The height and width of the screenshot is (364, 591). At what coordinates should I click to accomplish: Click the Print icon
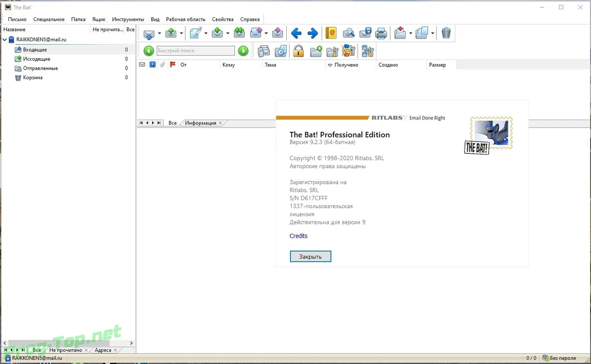pos(381,33)
